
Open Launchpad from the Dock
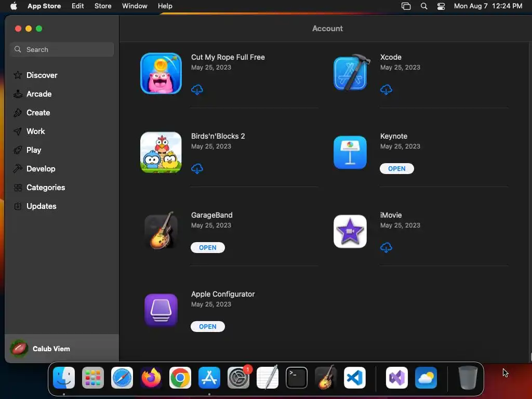[93, 378]
